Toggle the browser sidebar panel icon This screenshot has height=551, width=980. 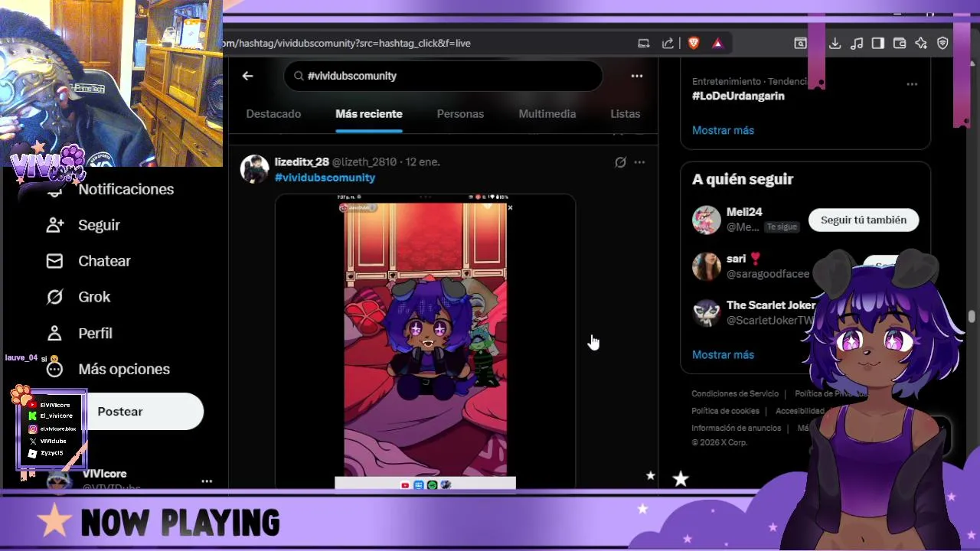pyautogui.click(x=878, y=44)
